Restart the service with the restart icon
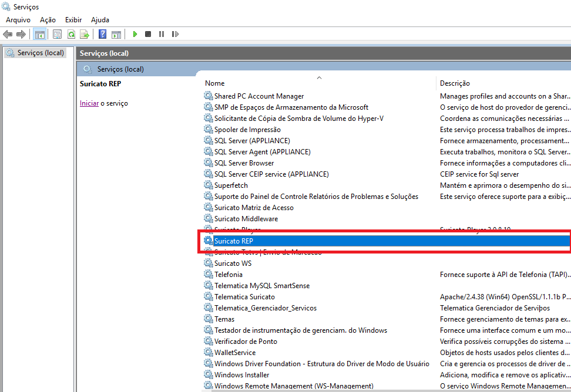Screen dimensions: 571x392 (175, 34)
